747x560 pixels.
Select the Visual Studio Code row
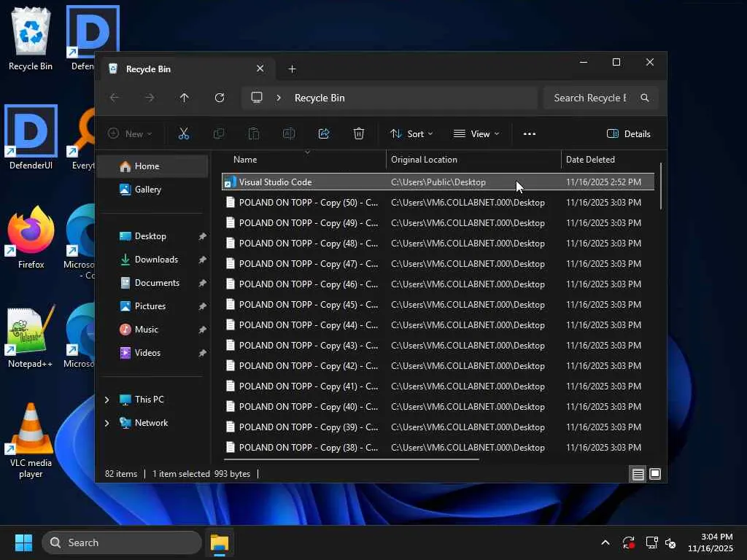(x=438, y=182)
